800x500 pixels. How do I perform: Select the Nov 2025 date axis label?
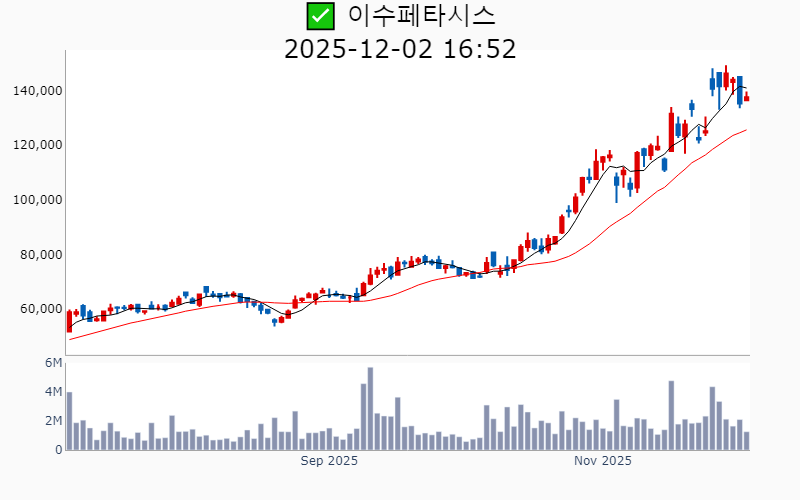click(603, 461)
